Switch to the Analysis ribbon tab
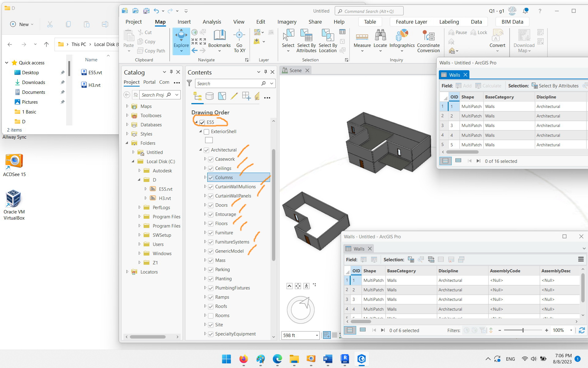 tap(212, 22)
